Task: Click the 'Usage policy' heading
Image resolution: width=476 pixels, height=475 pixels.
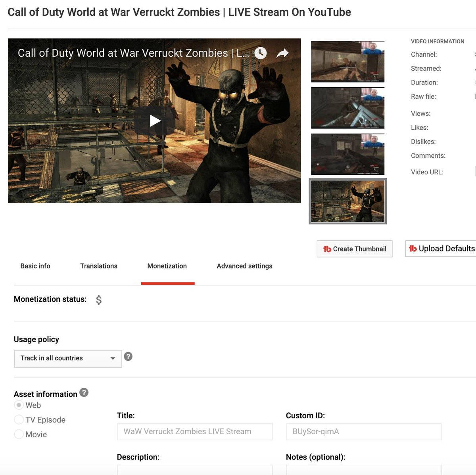Action: tap(36, 339)
